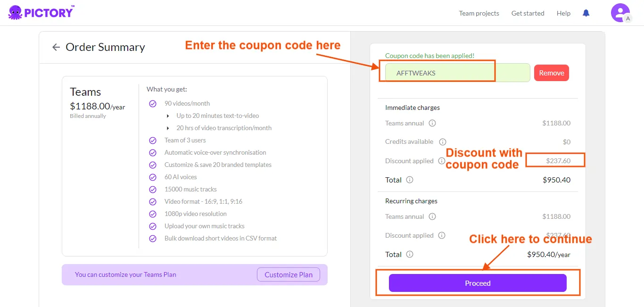Select Get started in the navigation
The width and height of the screenshot is (644, 307).
(x=528, y=13)
